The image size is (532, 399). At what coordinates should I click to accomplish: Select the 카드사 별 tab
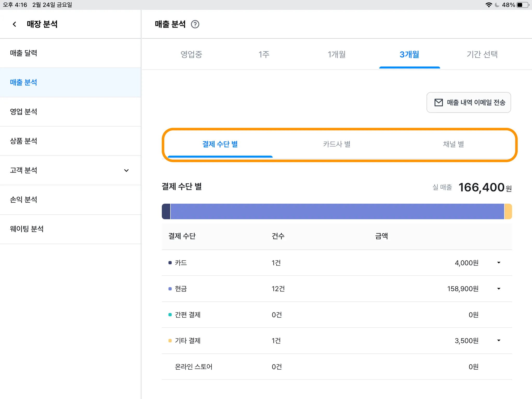tap(337, 144)
